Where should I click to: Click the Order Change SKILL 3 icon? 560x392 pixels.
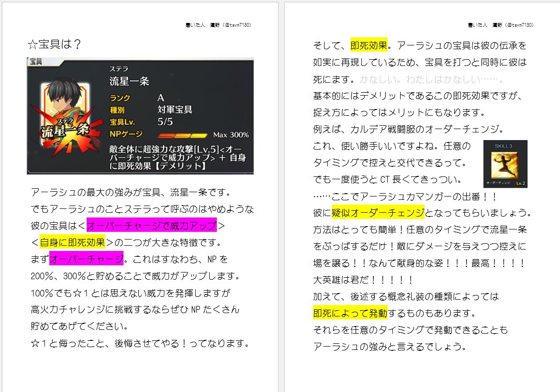coord(505,163)
